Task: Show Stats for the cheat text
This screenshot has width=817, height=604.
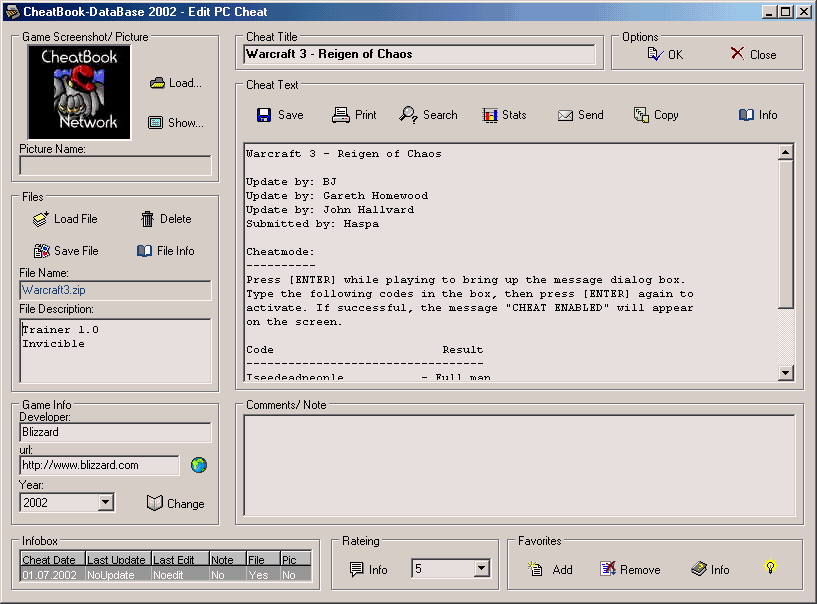Action: [504, 115]
